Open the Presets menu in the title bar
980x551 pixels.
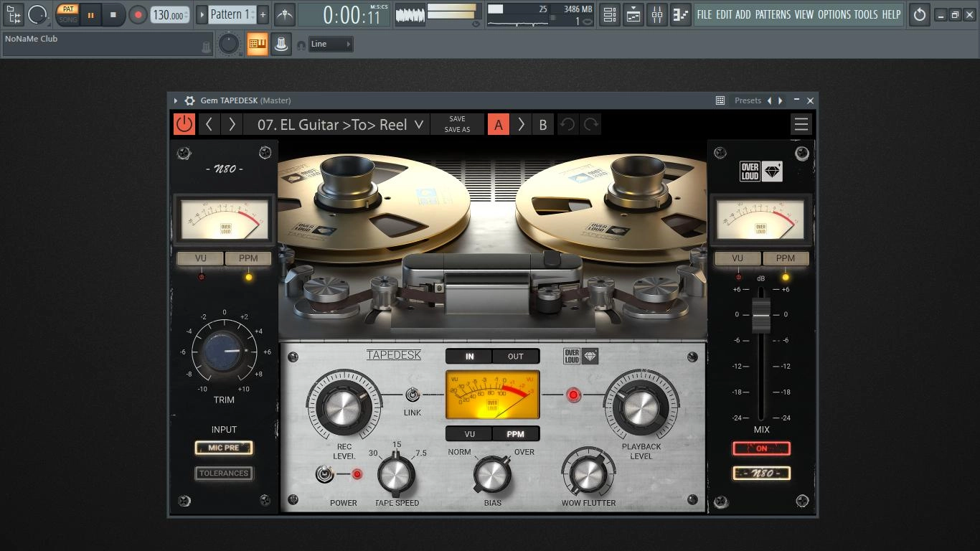(x=748, y=100)
